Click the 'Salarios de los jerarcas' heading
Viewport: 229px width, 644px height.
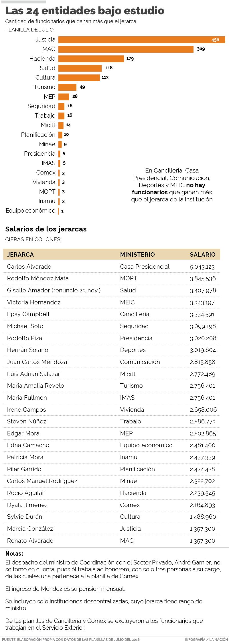46,229
